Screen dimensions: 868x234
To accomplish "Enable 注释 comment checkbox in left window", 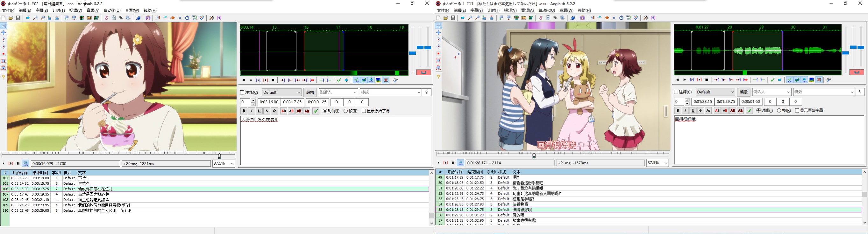I will (242, 93).
